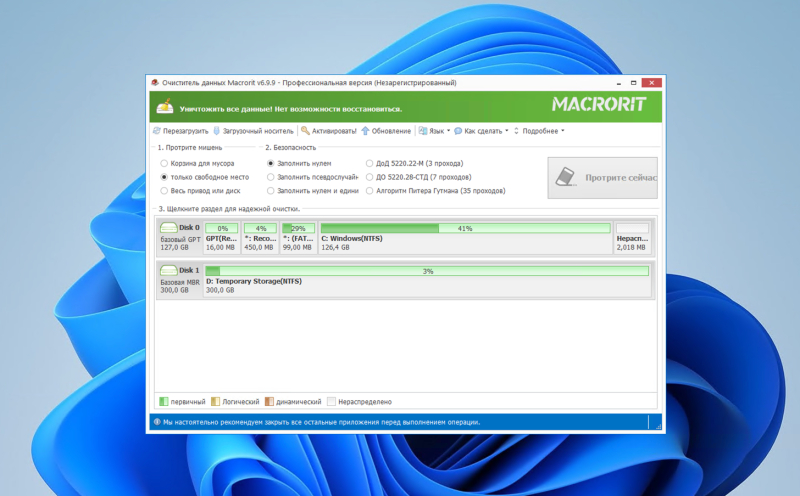Open the Подробнее menu
The height and width of the screenshot is (496, 800).
tap(540, 131)
